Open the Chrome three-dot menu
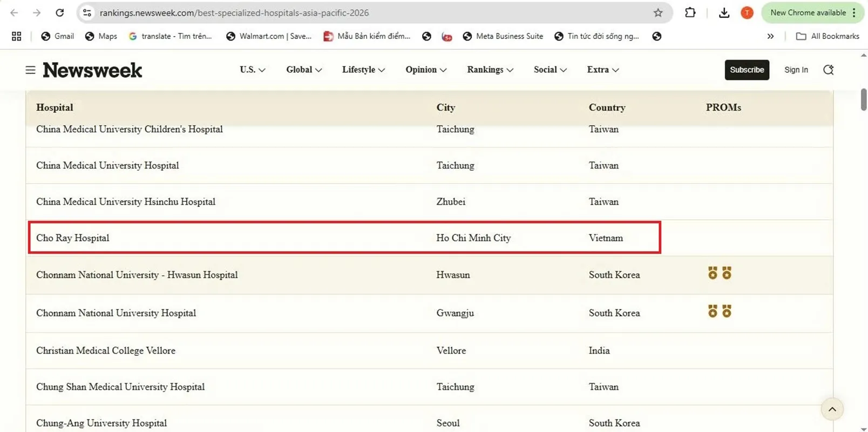This screenshot has width=868, height=432. click(854, 12)
